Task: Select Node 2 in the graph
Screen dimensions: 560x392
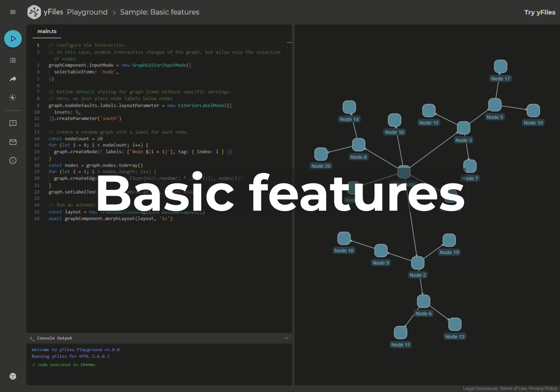Action: [x=418, y=263]
